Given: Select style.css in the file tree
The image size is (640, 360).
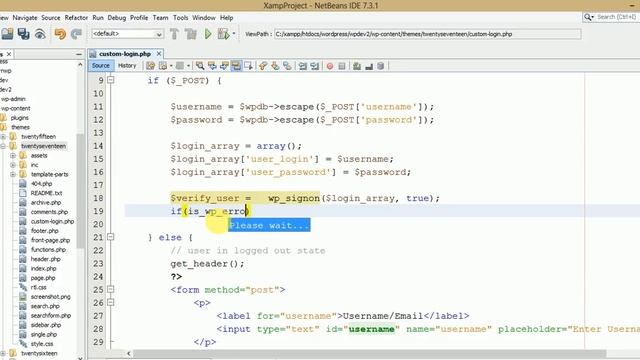Looking at the screenshot, I should 42,344.
